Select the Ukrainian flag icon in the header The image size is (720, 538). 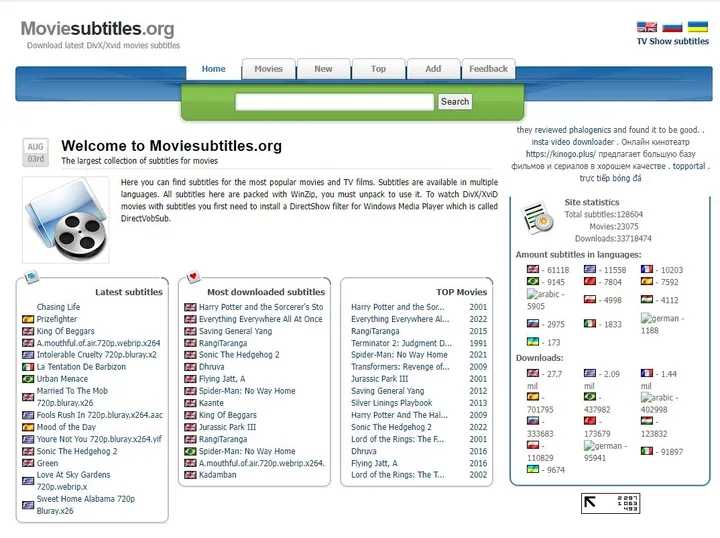click(698, 27)
